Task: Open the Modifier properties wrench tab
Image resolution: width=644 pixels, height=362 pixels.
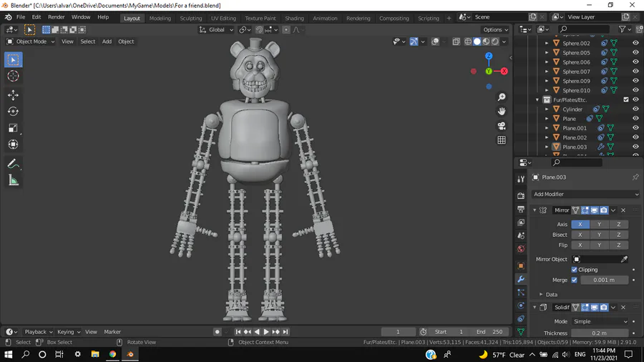Action: (521, 279)
